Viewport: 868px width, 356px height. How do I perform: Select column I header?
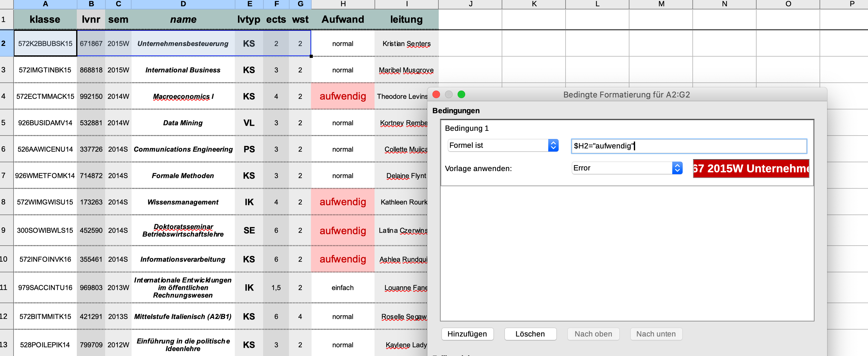[406, 4]
